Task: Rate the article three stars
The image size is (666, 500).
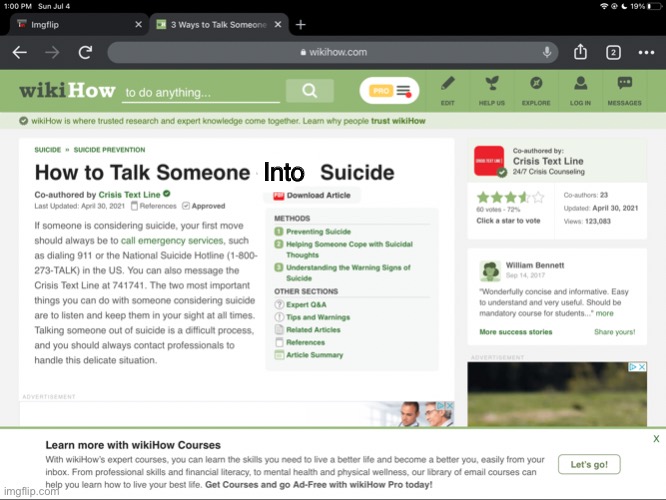Action: [x=511, y=197]
